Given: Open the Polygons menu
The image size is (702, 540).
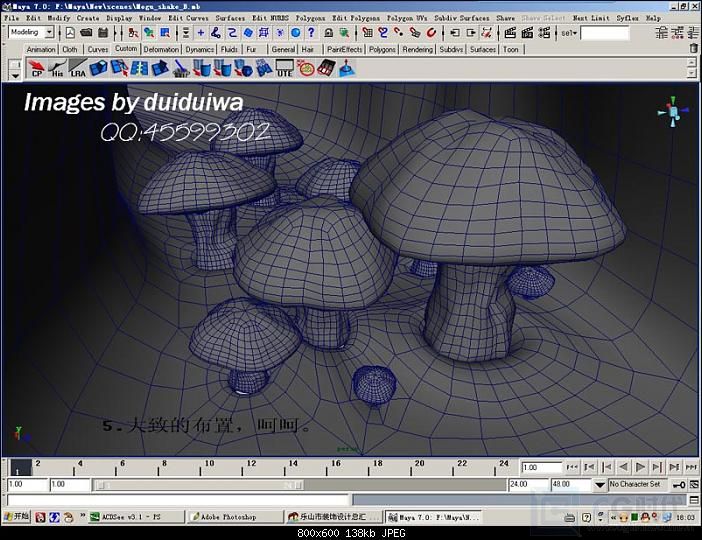Looking at the screenshot, I should (x=310, y=18).
